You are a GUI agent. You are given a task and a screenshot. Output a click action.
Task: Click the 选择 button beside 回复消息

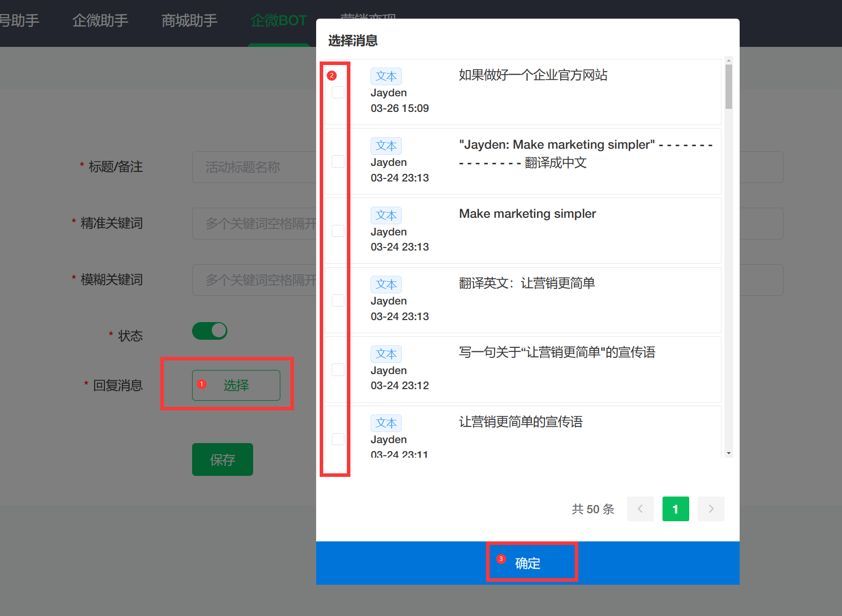click(235, 385)
